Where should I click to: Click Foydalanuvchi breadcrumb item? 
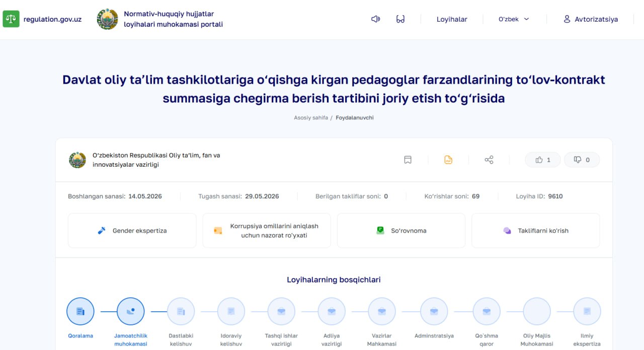(x=355, y=117)
